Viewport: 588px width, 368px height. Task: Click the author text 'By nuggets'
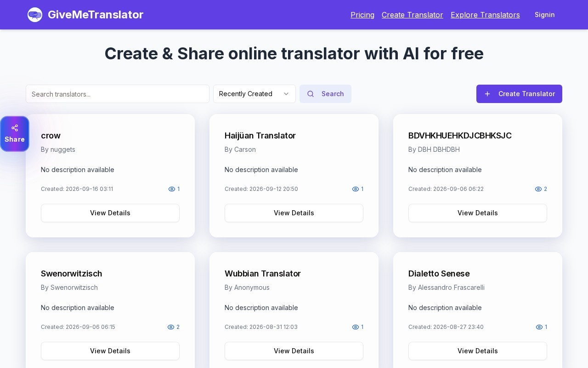coord(58,149)
